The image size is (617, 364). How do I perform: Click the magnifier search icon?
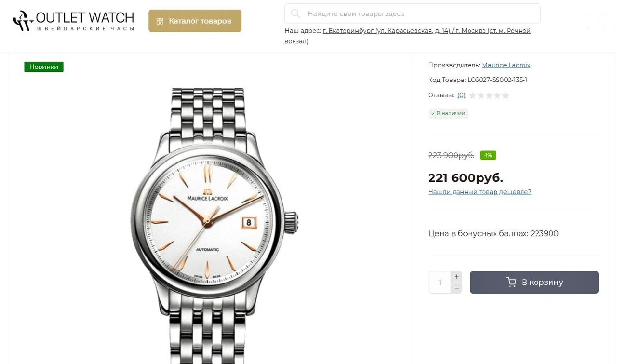295,13
